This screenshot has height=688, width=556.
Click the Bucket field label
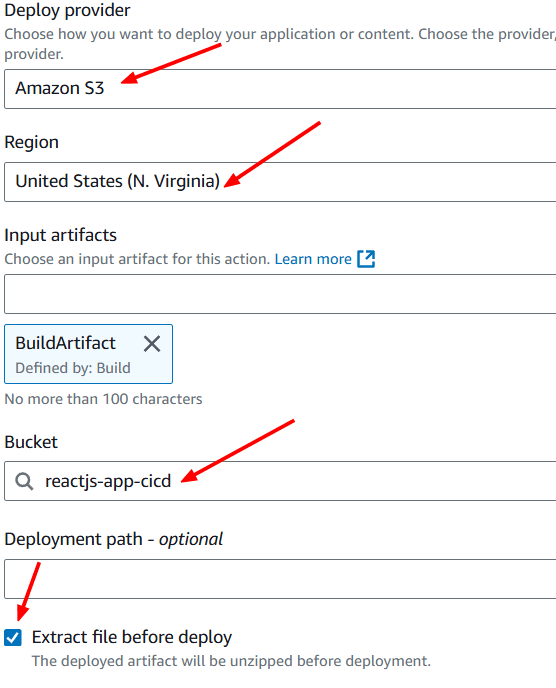[x=31, y=442]
